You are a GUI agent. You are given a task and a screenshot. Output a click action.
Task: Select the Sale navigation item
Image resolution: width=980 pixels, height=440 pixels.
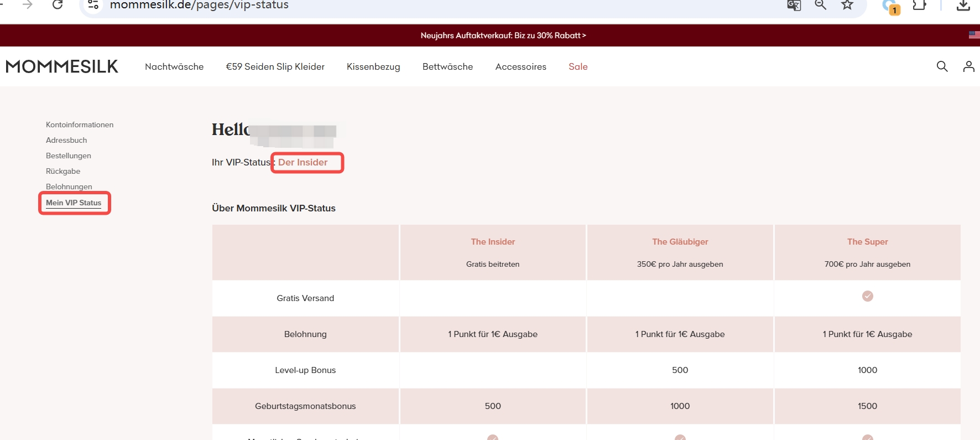(x=578, y=66)
